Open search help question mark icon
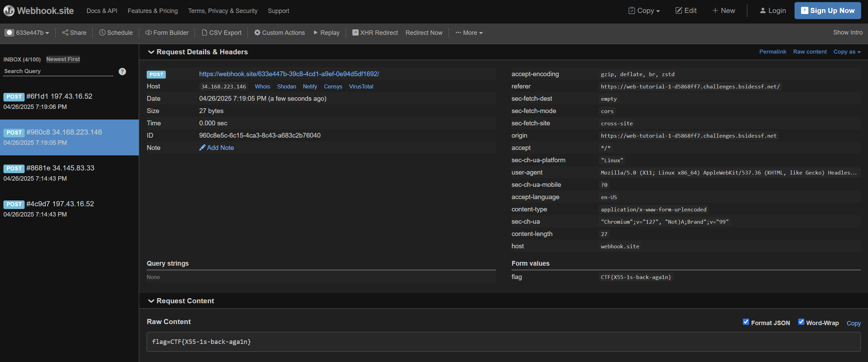The width and height of the screenshot is (868, 362). coord(122,71)
